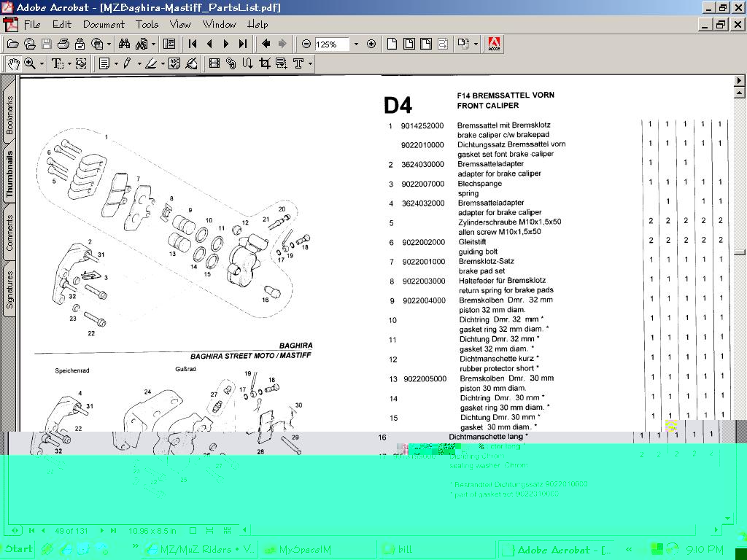Select the Text Select tool
This screenshot has height=560, width=747.
(x=58, y=63)
